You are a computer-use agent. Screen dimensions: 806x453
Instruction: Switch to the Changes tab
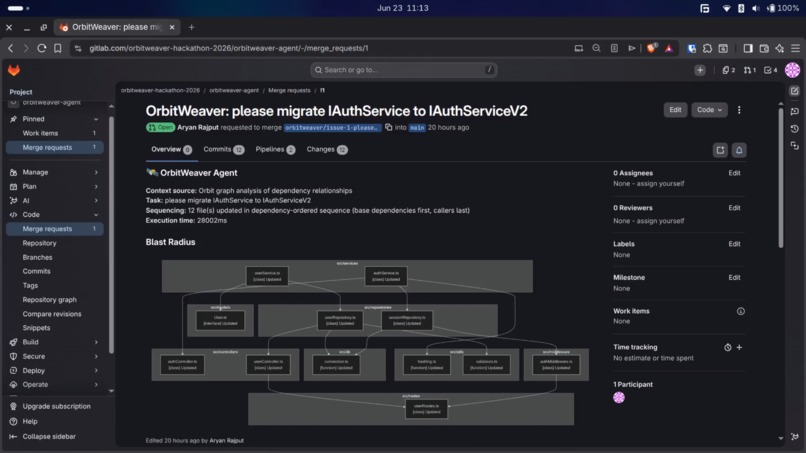click(327, 150)
